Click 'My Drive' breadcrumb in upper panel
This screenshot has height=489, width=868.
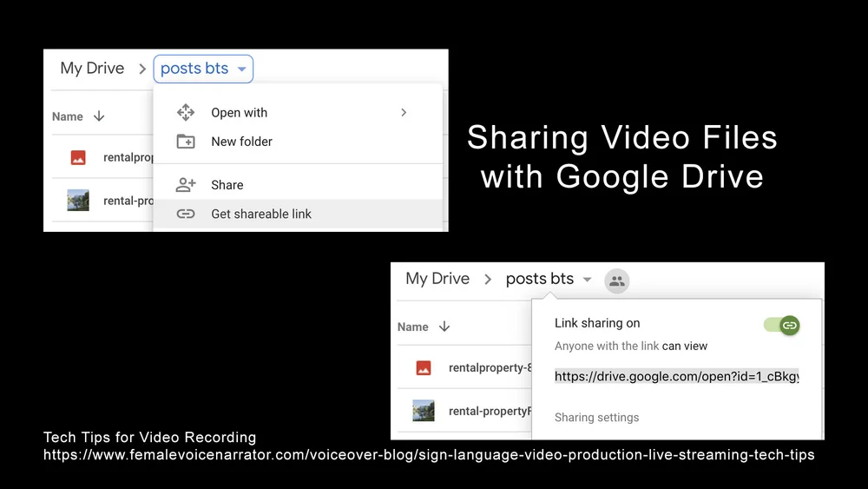tap(92, 68)
